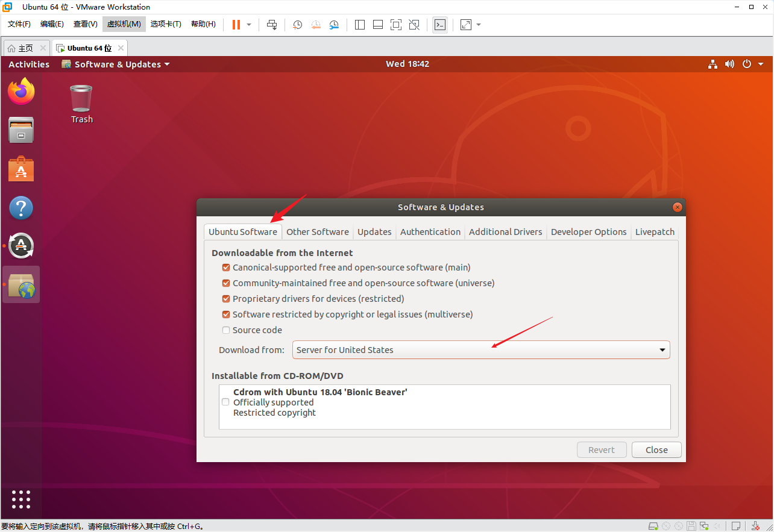
Task: Show or hide the VMware library sidebar
Action: coord(360,25)
